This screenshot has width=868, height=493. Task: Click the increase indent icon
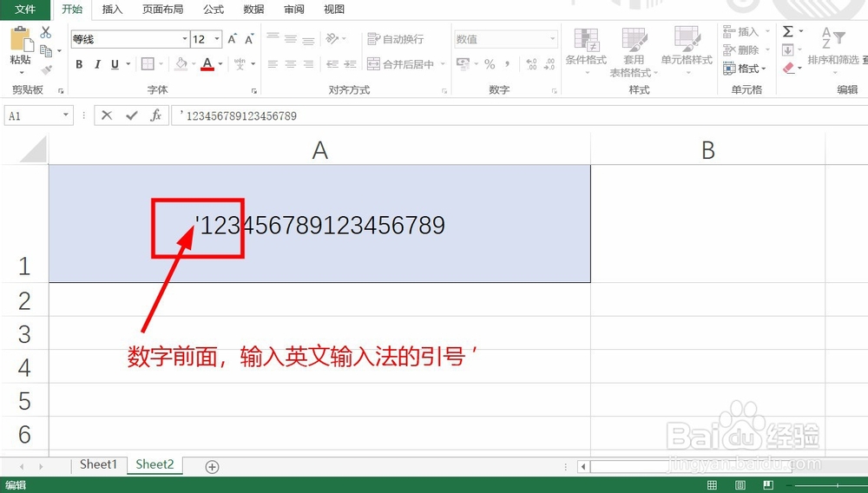pyautogui.click(x=350, y=64)
